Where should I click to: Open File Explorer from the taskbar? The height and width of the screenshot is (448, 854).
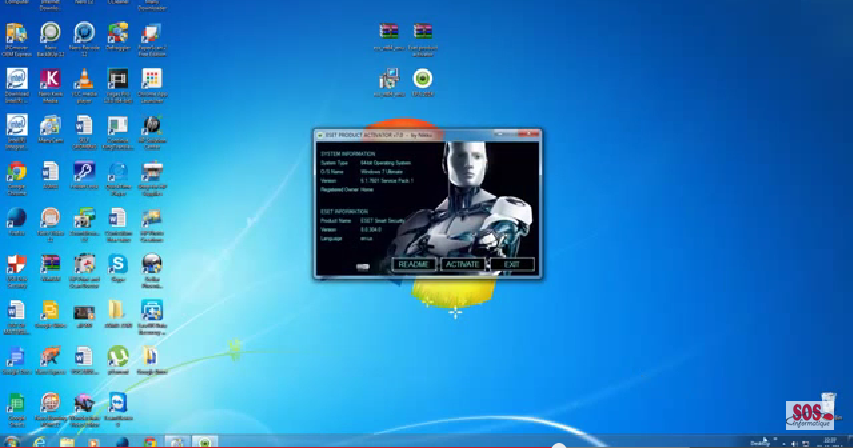[67, 441]
